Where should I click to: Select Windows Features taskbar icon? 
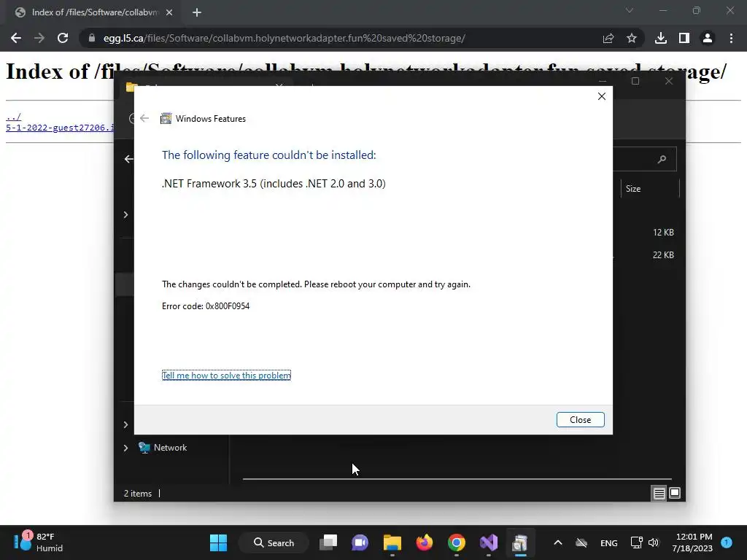click(x=520, y=542)
